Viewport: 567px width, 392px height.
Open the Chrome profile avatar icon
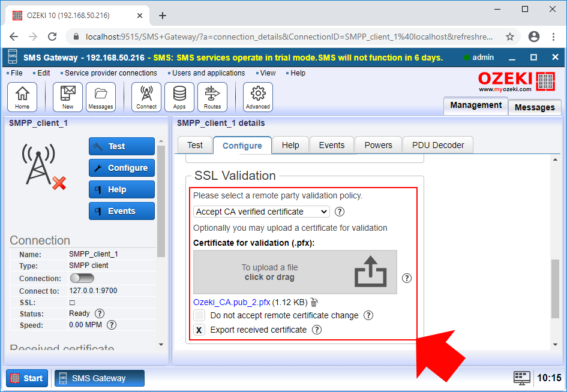pos(534,37)
